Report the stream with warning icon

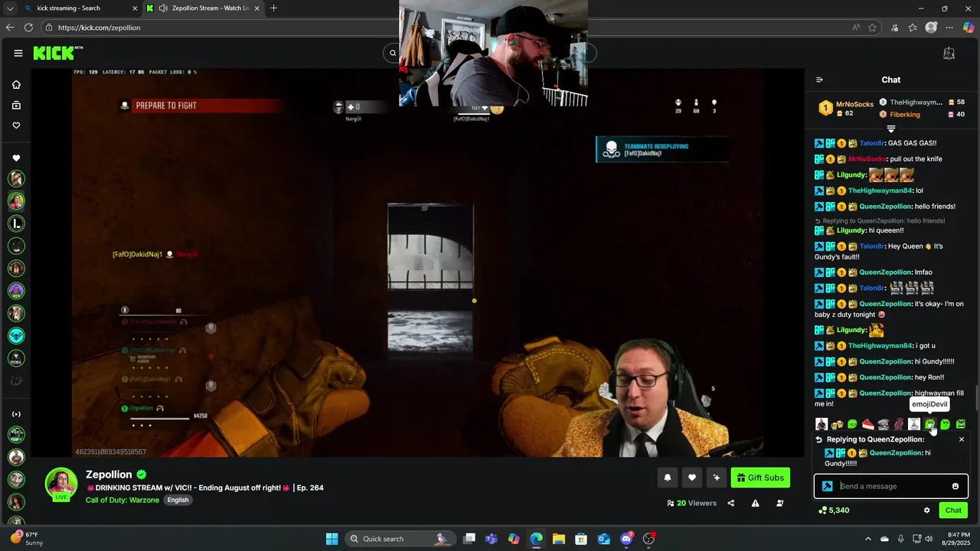click(755, 503)
